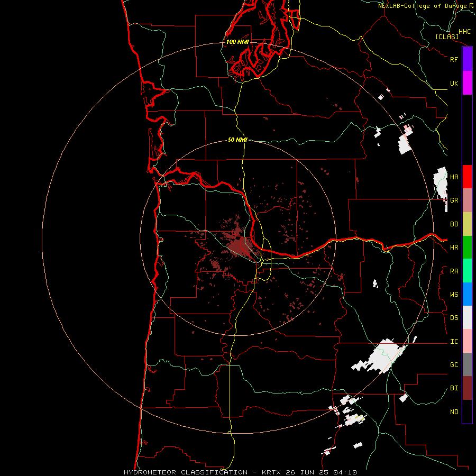The width and height of the screenshot is (476, 476).
Task: Click the "GR" legend label
Action: [454, 200]
